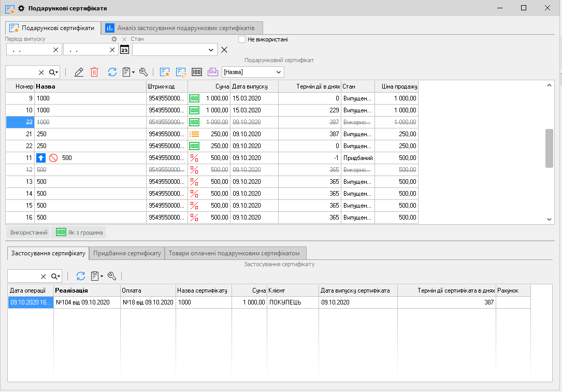562x392 pixels.
Task: Enable the 'Не використані' checkbox
Action: (242, 39)
